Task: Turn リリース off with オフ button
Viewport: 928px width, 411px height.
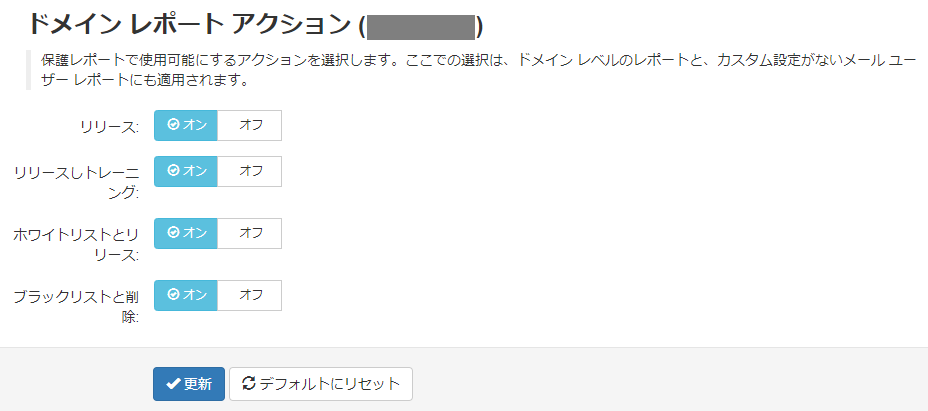Action: [x=250, y=125]
